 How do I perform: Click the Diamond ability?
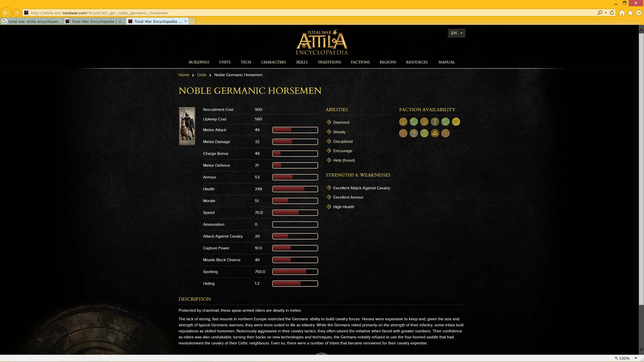pos(341,122)
